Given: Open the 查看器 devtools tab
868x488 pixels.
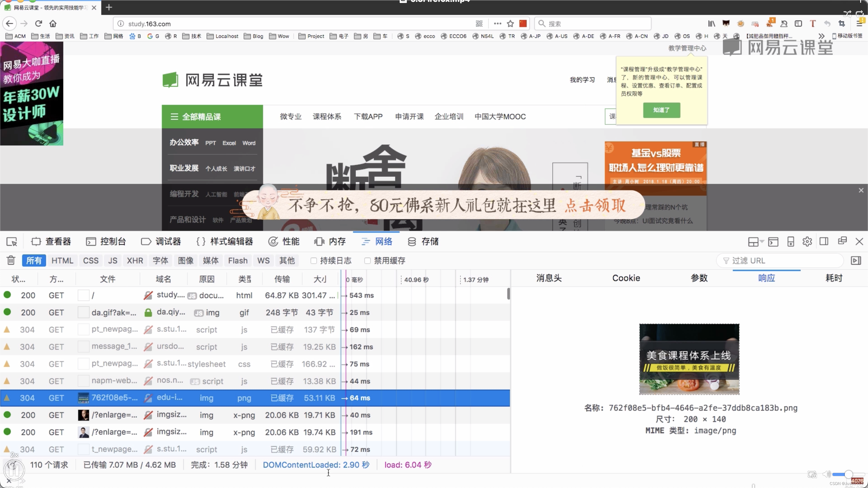Looking at the screenshot, I should (51, 242).
